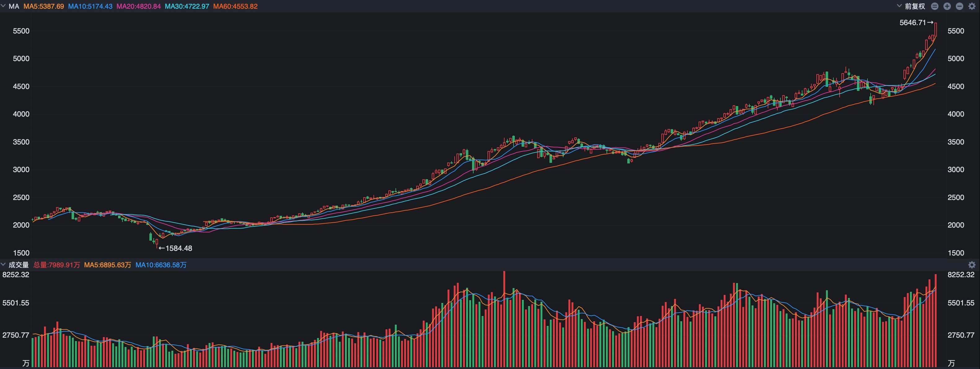Click the volume MA10:6636.58万 value
This screenshot has height=369, width=980.
(161, 265)
